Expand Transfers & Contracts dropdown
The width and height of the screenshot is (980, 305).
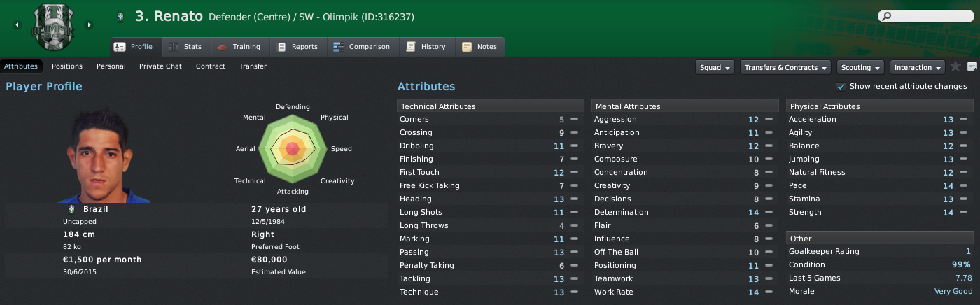point(785,67)
